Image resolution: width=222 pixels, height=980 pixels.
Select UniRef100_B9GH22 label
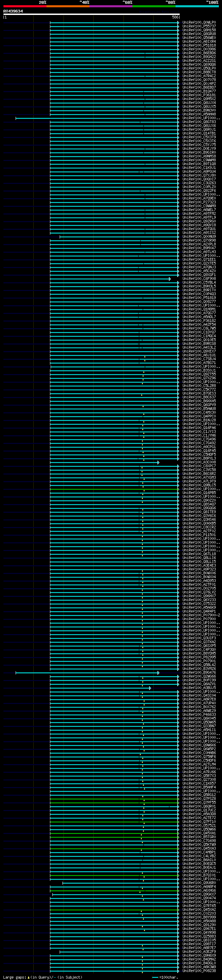(x=199, y=57)
